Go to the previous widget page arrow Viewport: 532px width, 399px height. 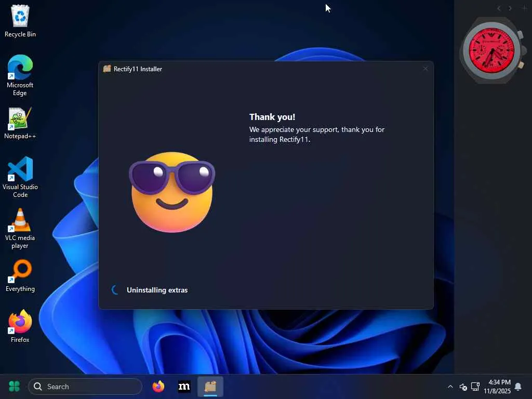499,8
